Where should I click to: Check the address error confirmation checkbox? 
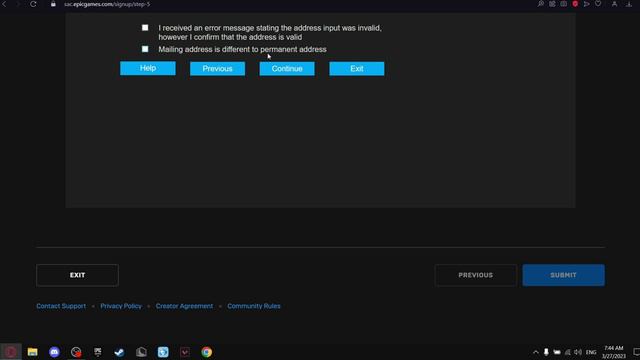coord(145,28)
